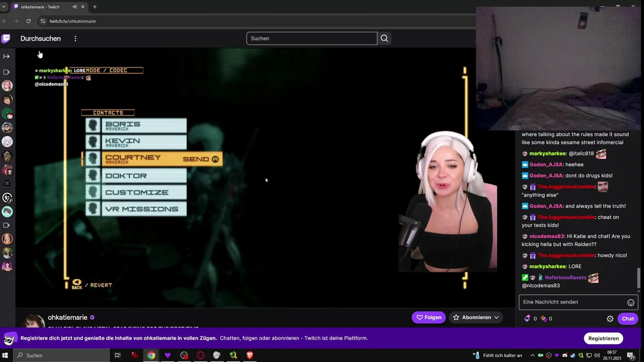Open the tab list dropdown arrow
The image size is (644, 362).
(4, 7)
